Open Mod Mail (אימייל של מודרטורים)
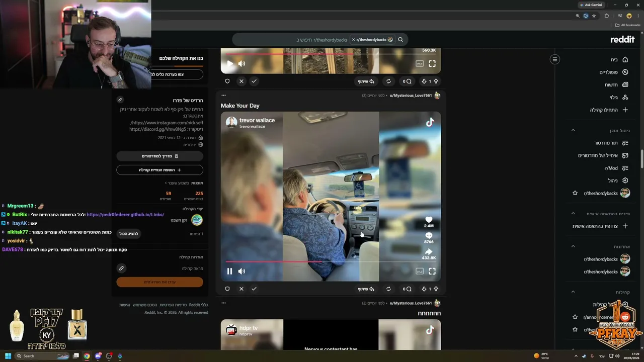Image resolution: width=644 pixels, height=362 pixels. point(603,155)
